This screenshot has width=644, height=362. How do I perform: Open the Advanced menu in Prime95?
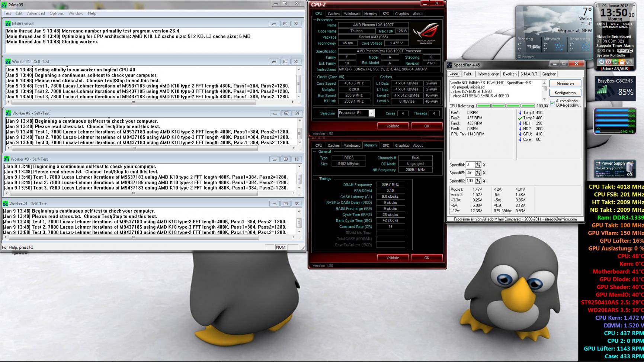(x=36, y=13)
